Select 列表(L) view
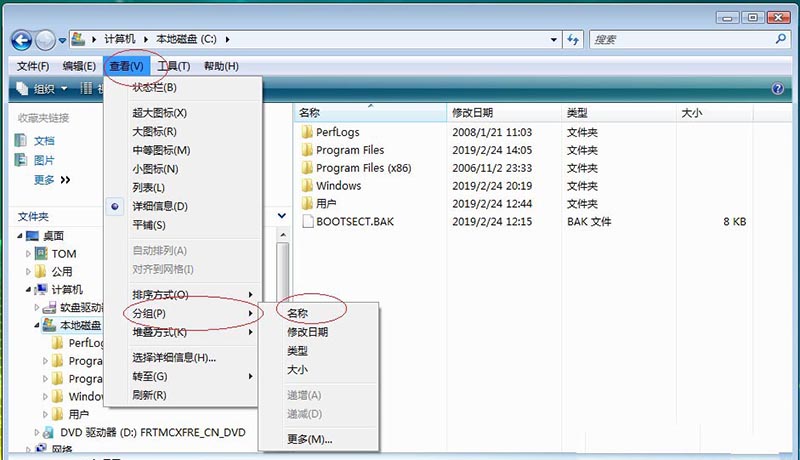 point(148,188)
